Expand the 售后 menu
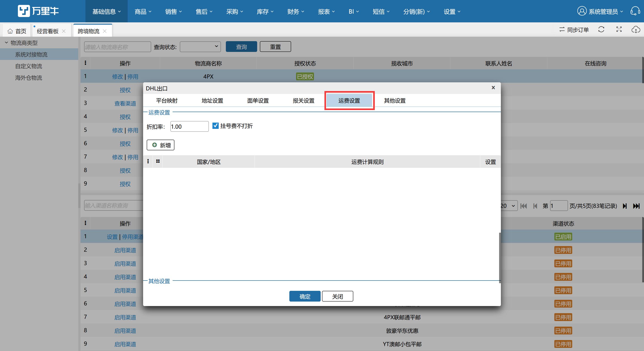Viewport: 644px width, 351px height. (204, 11)
